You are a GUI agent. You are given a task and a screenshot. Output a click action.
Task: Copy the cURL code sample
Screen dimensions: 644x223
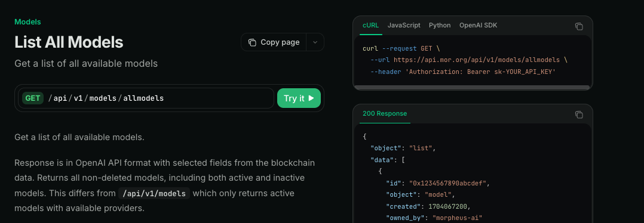[x=579, y=26]
